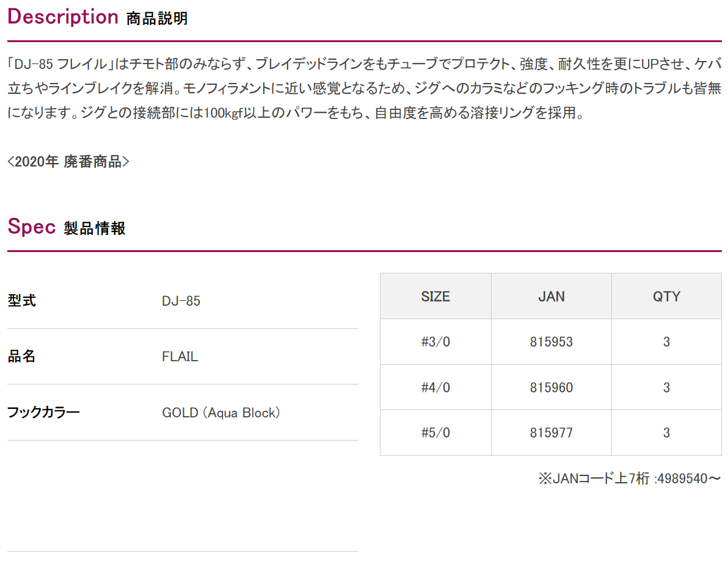Click the JANコード上7桁 footnote
The width and height of the screenshot is (728, 570).
tap(630, 478)
